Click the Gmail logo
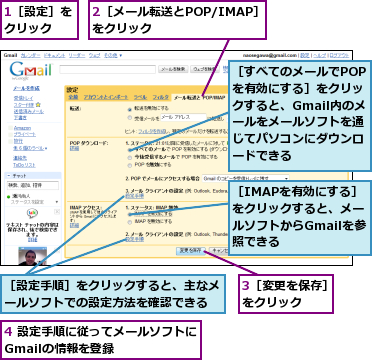Image resolution: width=372 pixels, height=360 pixels. pos(30,70)
